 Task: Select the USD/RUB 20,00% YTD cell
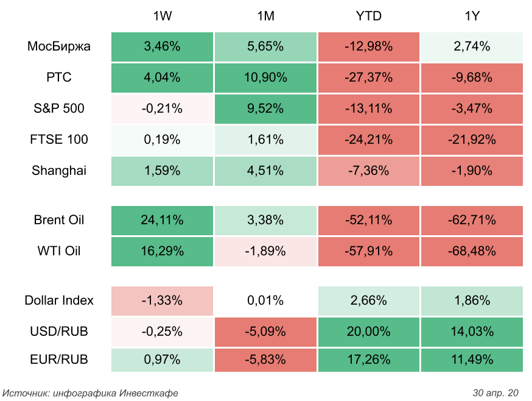tap(368, 332)
